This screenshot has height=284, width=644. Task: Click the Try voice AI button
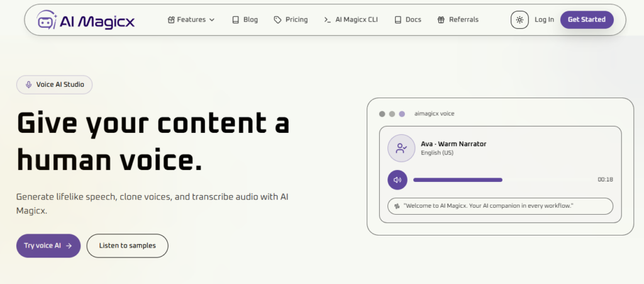click(x=48, y=246)
